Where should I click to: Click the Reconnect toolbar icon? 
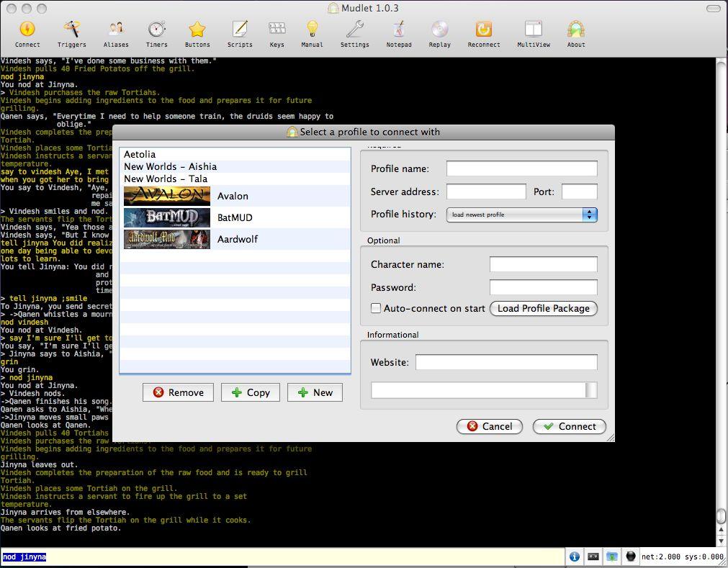[484, 30]
